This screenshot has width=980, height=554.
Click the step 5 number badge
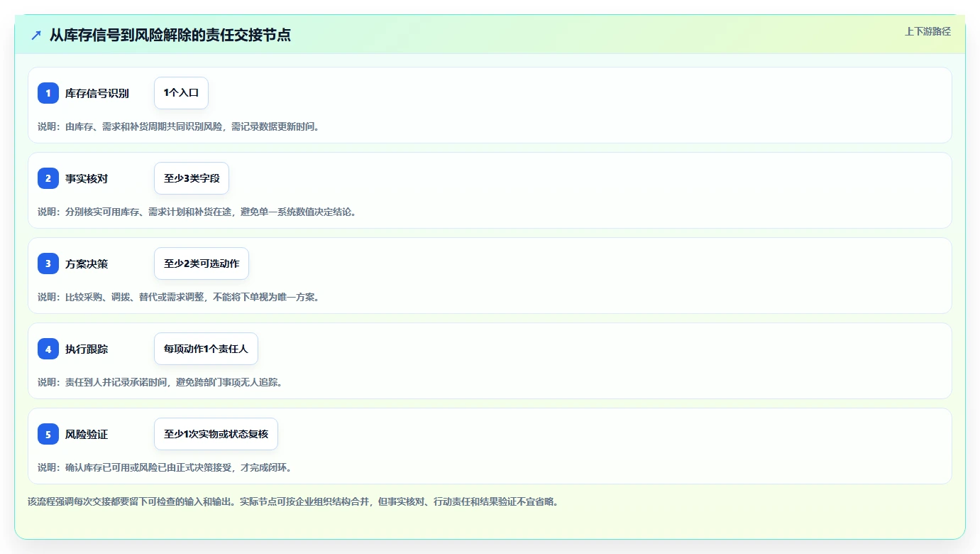point(48,434)
